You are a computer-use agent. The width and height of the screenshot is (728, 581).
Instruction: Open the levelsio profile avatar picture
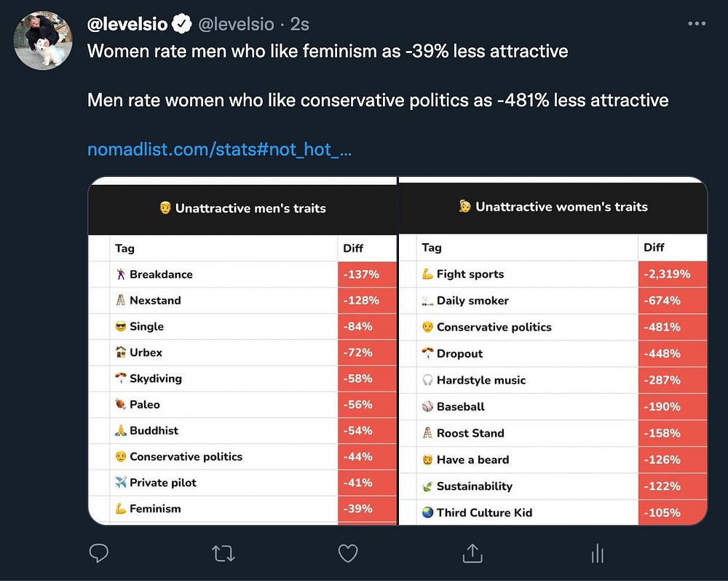point(44,41)
